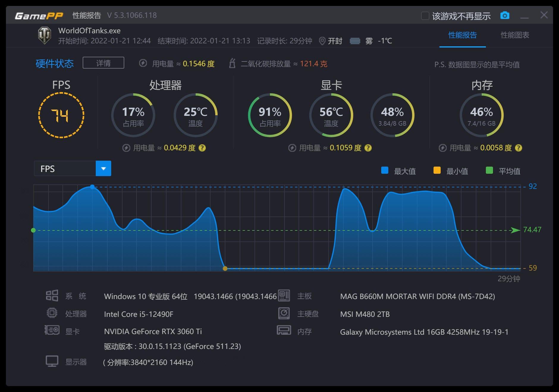
Task: Click the 3840*2160 144Hz resolution text
Action: point(148,362)
